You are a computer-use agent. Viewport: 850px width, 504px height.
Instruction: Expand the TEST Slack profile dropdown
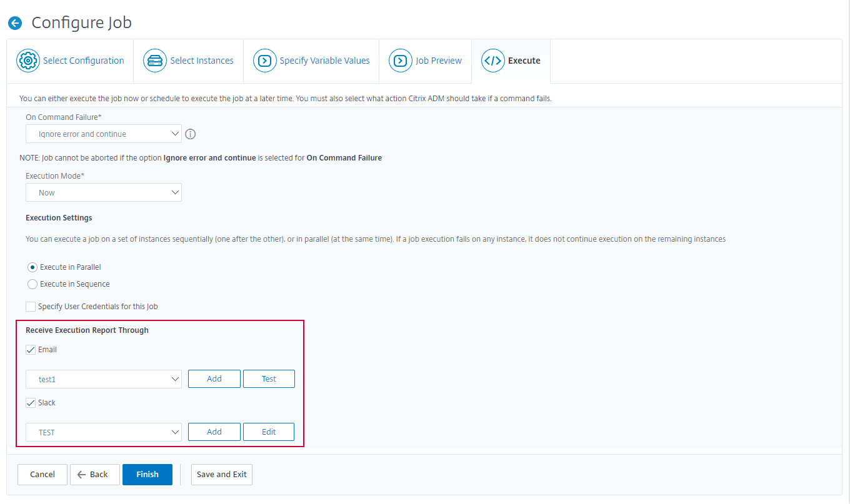(104, 432)
